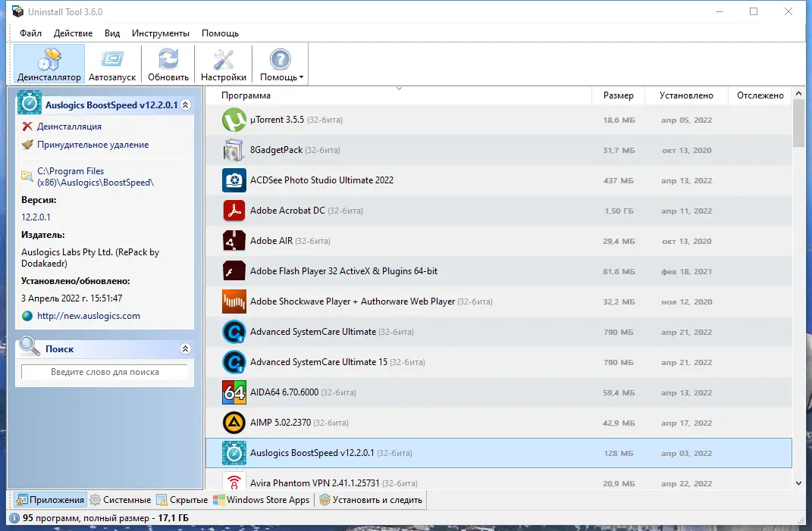This screenshot has width=812, height=531.
Task: Click the 59,4 МБ size of AIDA64
Action: [619, 393]
